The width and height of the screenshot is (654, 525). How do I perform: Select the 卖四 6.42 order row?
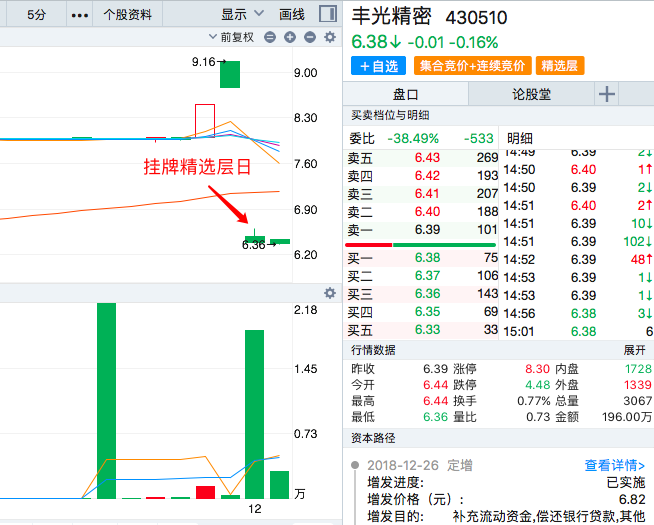[x=422, y=176]
